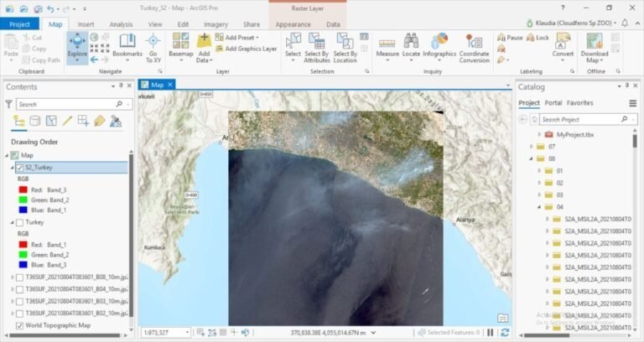Choose the Measure tool
The width and height of the screenshot is (644, 342).
coord(387,48)
